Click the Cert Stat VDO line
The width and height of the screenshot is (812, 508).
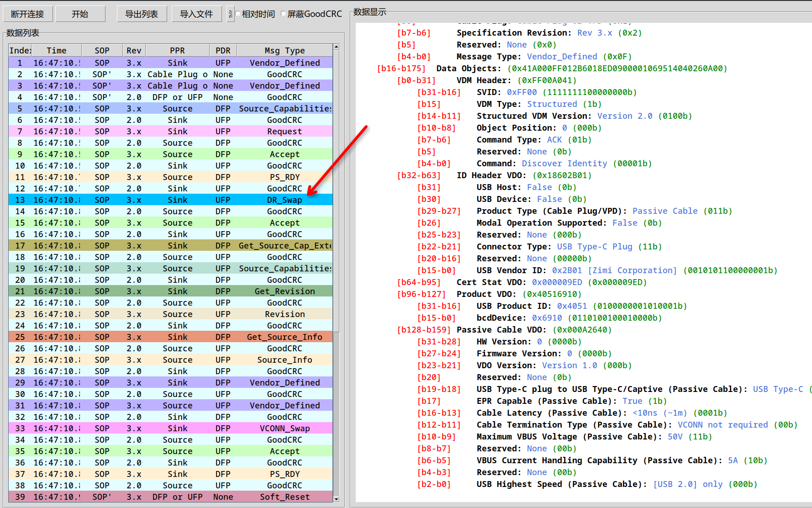522,282
